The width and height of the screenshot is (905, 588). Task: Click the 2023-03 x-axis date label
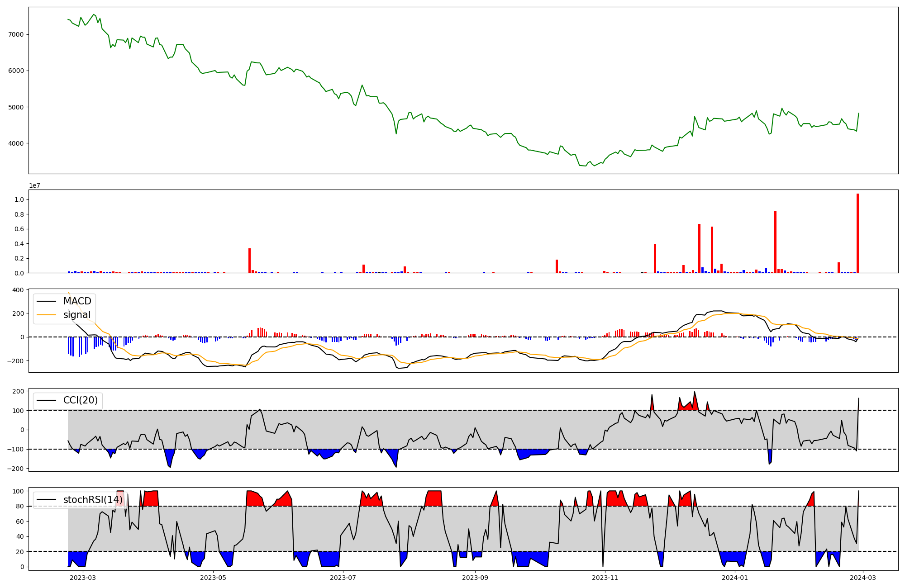tap(83, 578)
